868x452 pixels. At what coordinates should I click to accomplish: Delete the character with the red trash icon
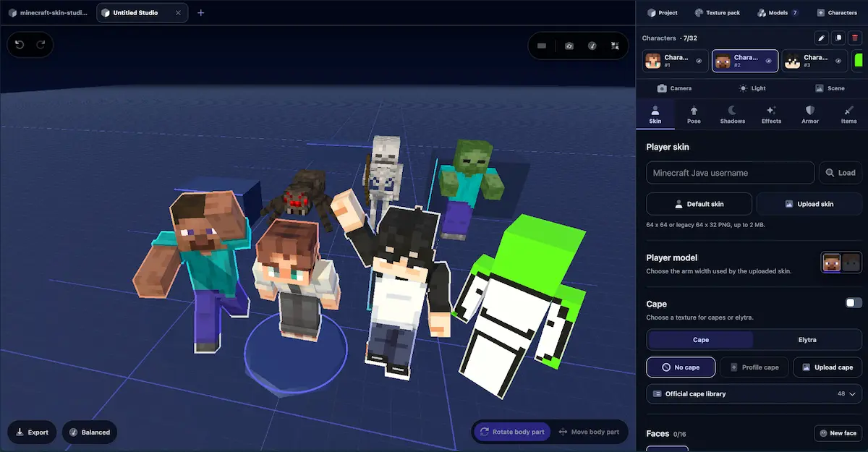coord(855,38)
